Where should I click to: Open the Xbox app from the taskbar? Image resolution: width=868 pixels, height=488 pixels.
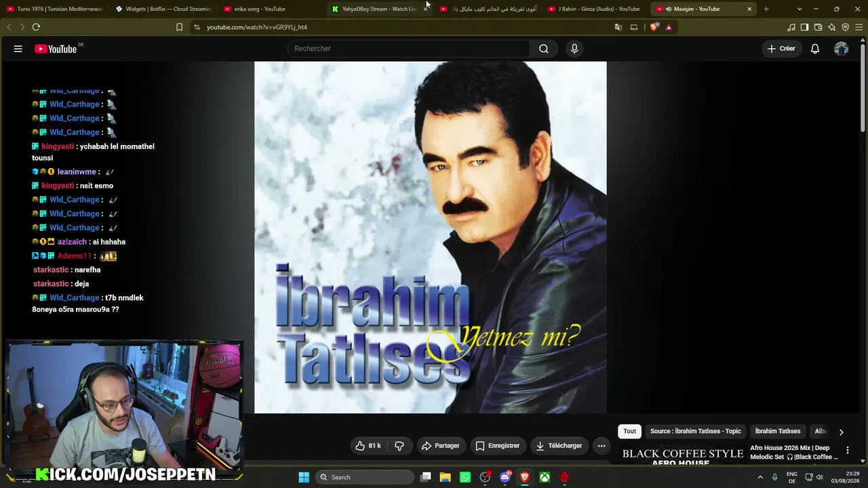click(545, 477)
